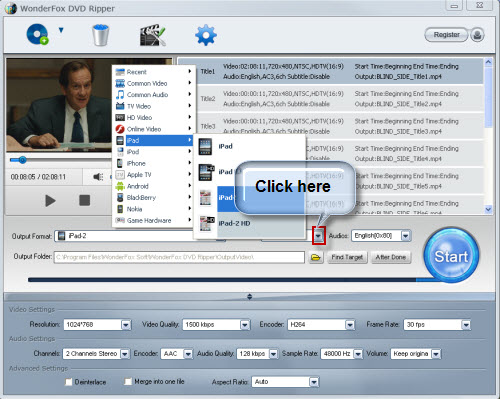Click the title list scroll up arrow
Image resolution: width=500 pixels, height=399 pixels.
coord(488,62)
